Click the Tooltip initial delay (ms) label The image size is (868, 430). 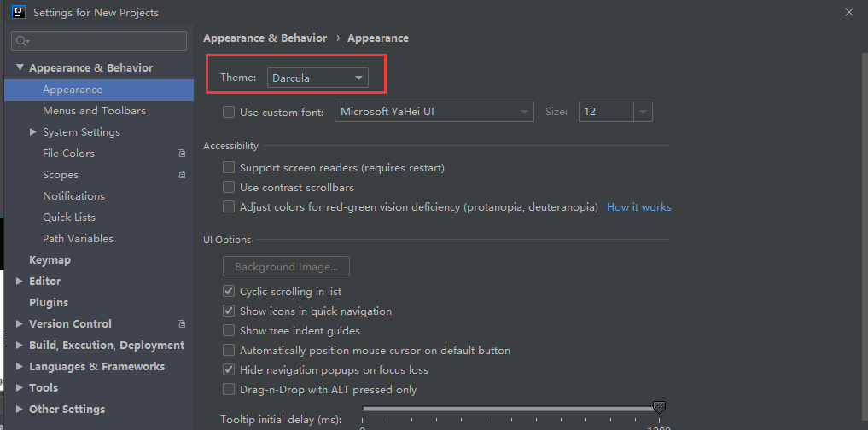click(x=281, y=419)
